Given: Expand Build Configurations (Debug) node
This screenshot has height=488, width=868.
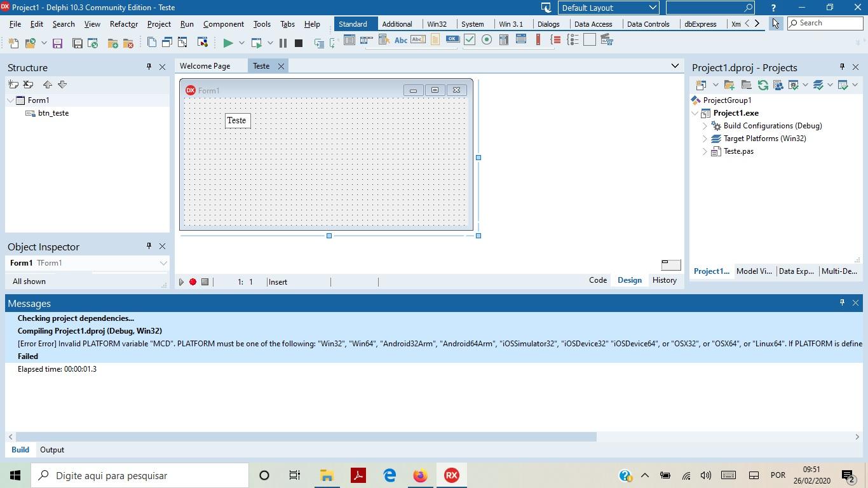Looking at the screenshot, I should pyautogui.click(x=705, y=126).
